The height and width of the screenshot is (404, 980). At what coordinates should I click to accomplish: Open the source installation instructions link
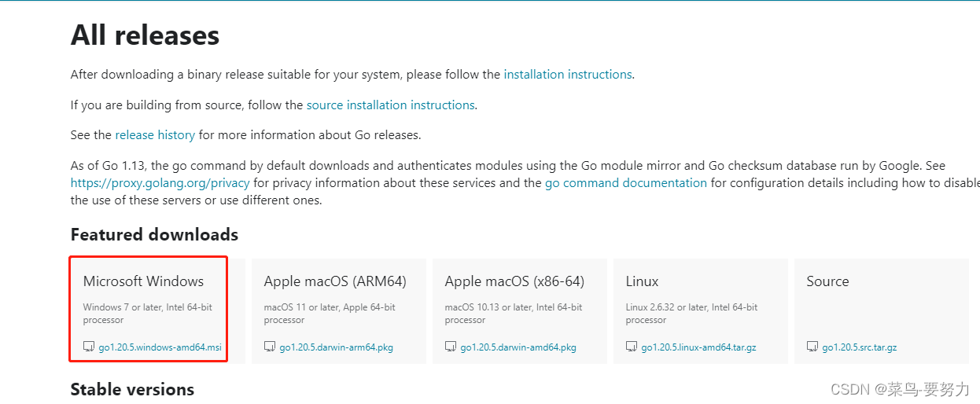point(391,105)
